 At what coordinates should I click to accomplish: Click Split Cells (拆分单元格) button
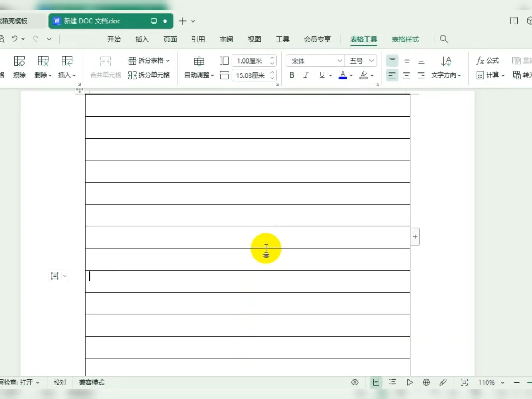click(149, 75)
